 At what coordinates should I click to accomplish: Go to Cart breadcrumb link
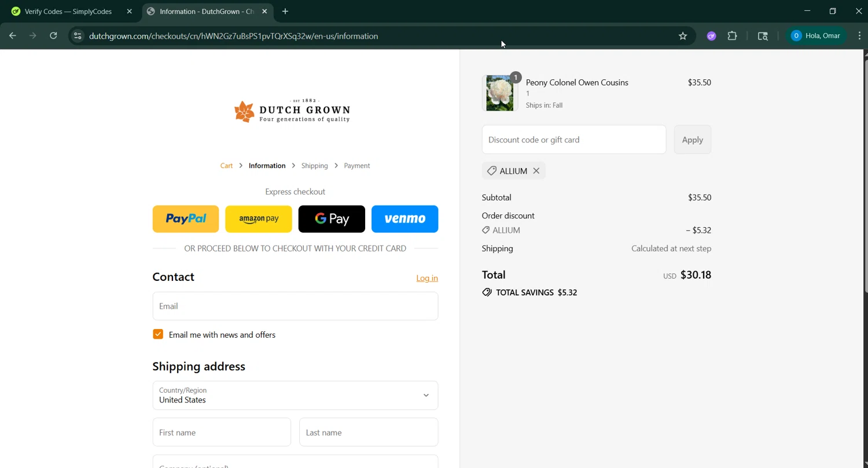click(226, 166)
